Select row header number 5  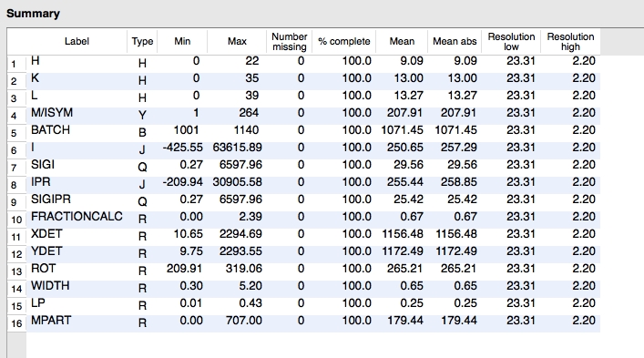coord(16,133)
